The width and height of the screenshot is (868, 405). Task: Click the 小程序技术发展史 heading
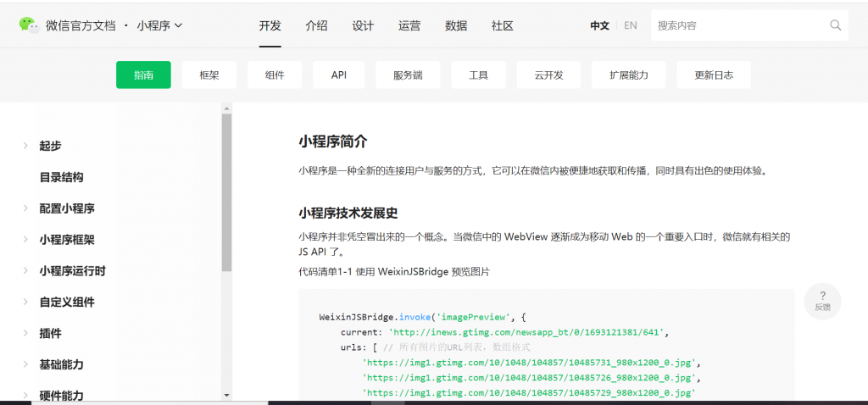click(348, 213)
